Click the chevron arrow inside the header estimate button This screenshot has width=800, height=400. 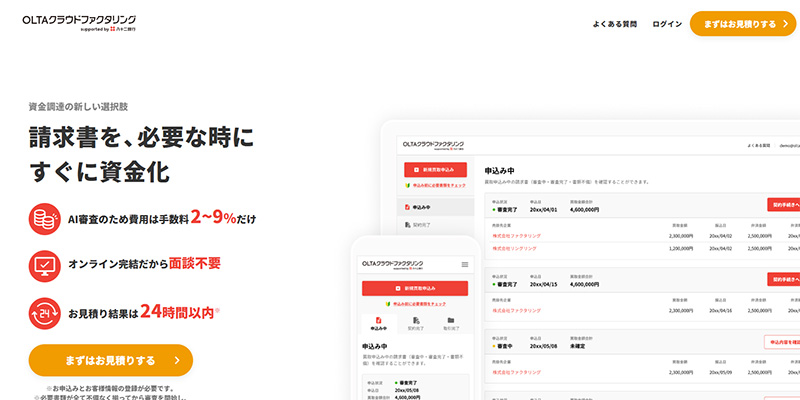pos(785,24)
